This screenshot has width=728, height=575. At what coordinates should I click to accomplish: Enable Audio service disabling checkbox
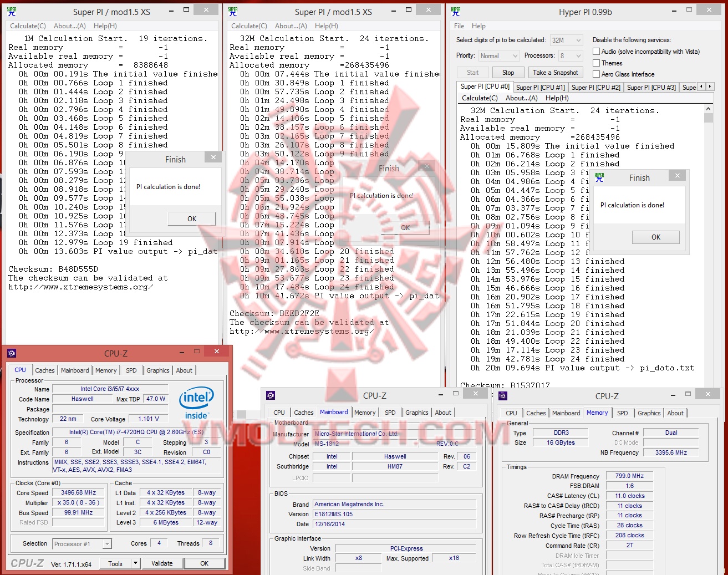[x=597, y=52]
